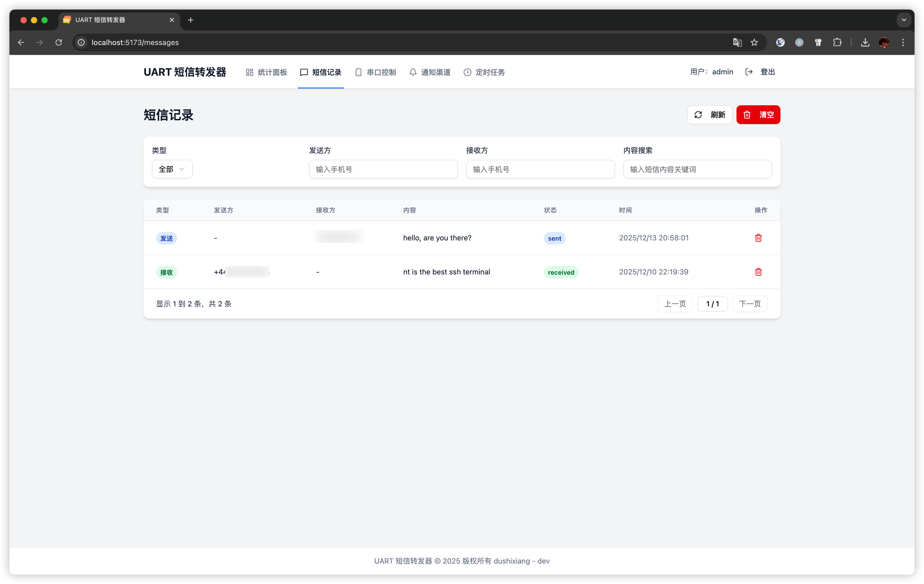
Task: Click the translate page icon
Action: (737, 43)
